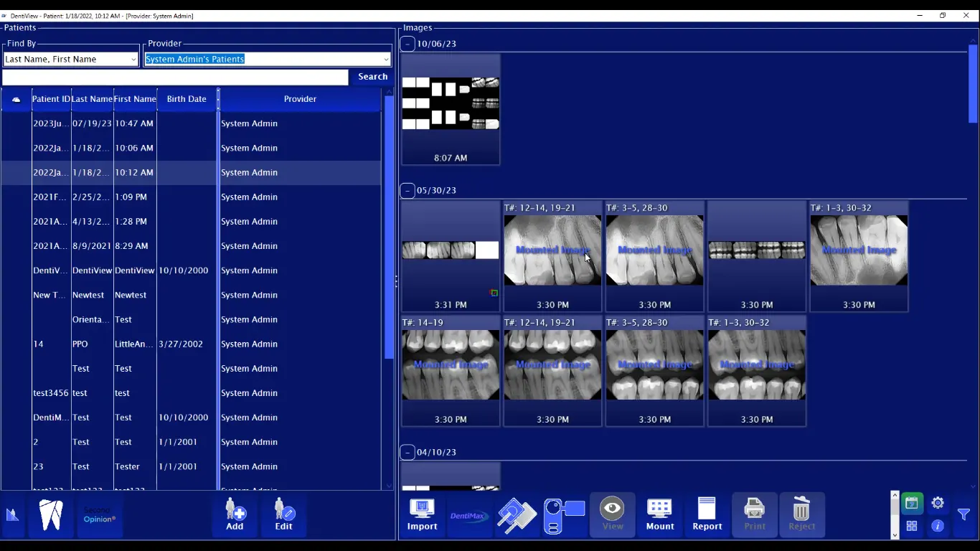Select the intraoral camera icon
The width and height of the screenshot is (980, 551).
tap(564, 515)
